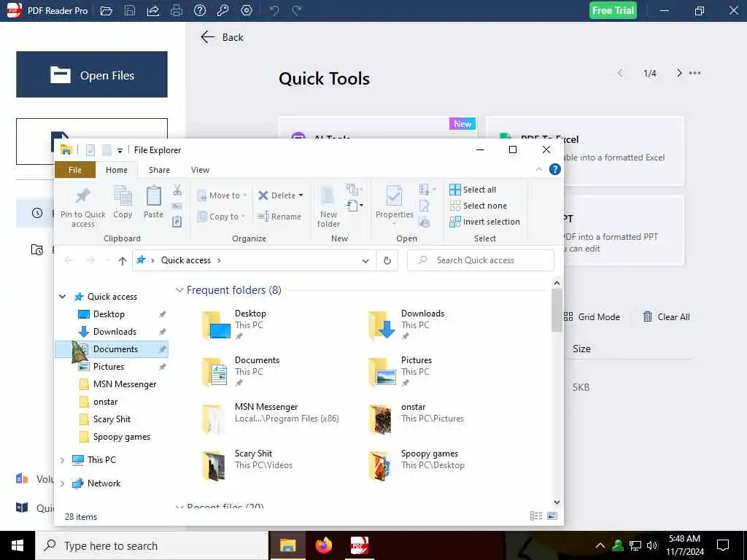Open the Delete dropdown arrow
Viewport: 747px width, 560px height.
coord(301,195)
